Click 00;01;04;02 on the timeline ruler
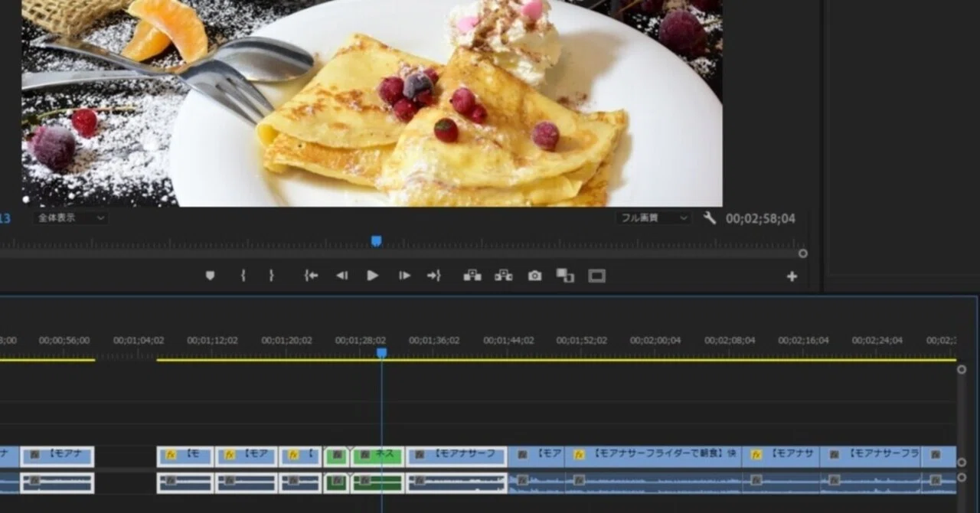This screenshot has width=980, height=513. [x=139, y=341]
